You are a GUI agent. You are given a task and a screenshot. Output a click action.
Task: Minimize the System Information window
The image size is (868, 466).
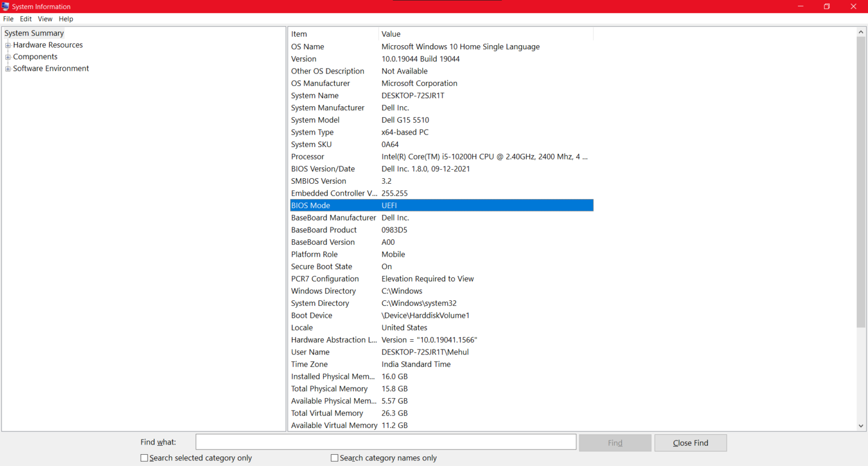[x=800, y=6]
